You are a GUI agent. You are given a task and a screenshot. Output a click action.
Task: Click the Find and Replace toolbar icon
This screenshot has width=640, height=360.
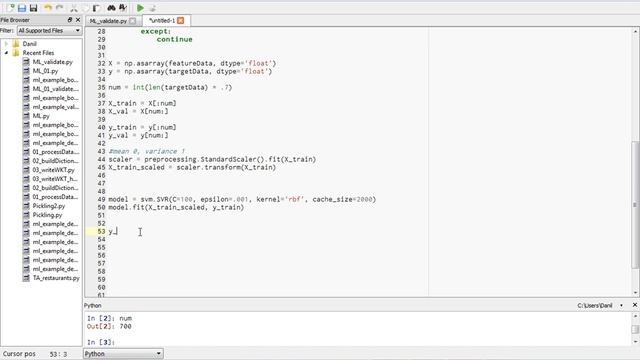[123, 8]
